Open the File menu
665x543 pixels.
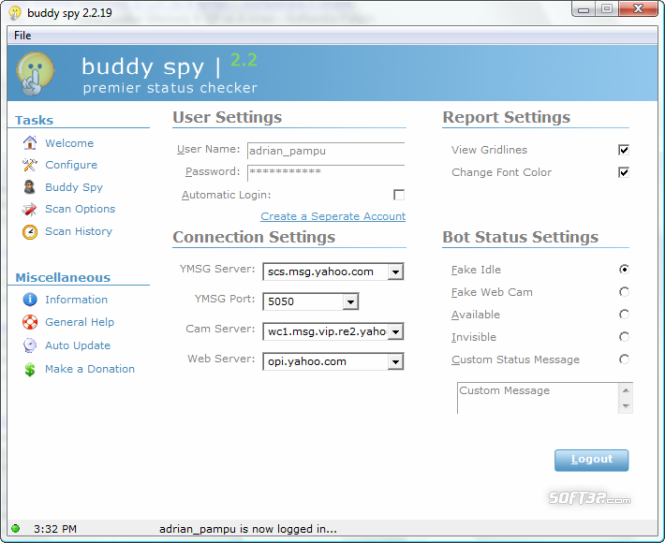click(x=22, y=35)
